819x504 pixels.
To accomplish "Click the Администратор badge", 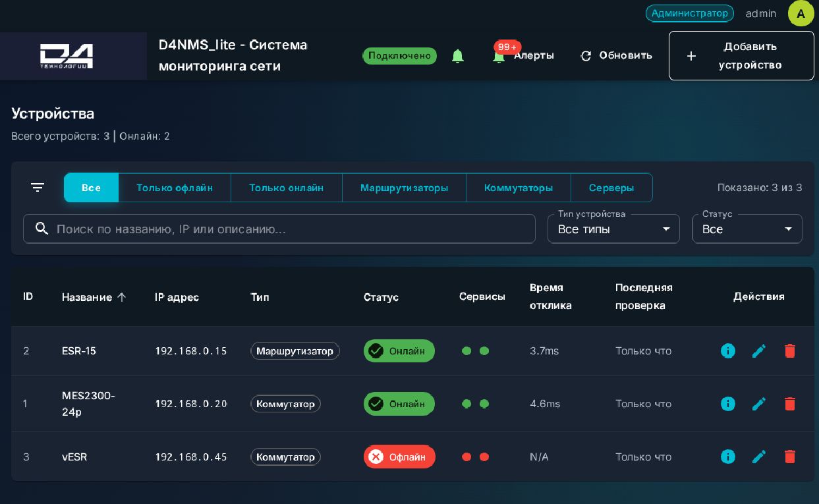I will click(x=690, y=13).
